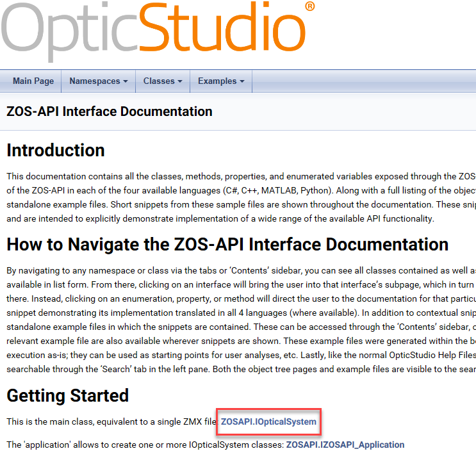Open the Examples dropdown menu
The height and width of the screenshot is (458, 476).
(221, 81)
